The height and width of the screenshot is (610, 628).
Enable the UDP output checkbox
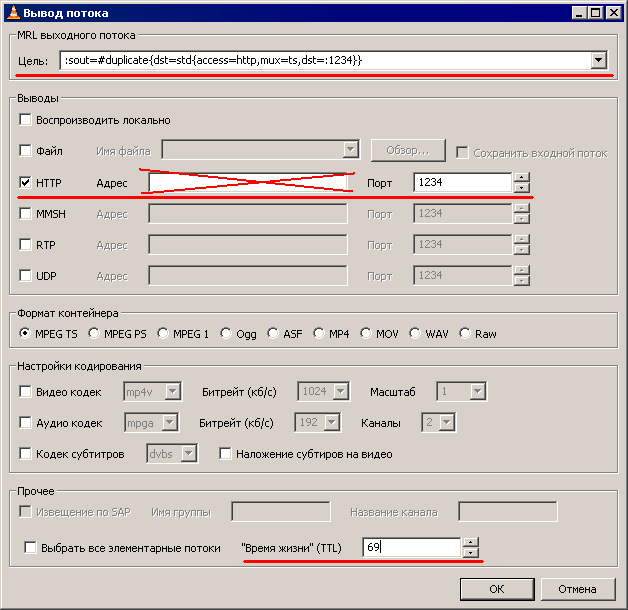[25, 276]
